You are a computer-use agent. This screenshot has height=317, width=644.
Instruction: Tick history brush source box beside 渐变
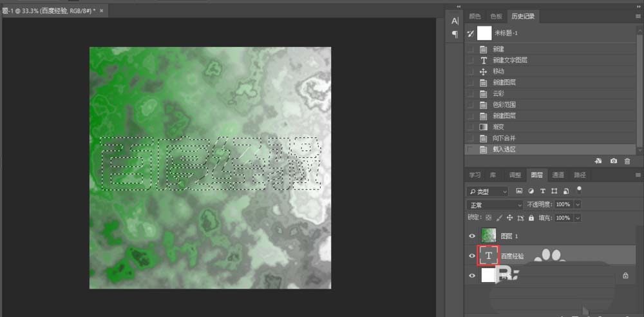[470, 127]
